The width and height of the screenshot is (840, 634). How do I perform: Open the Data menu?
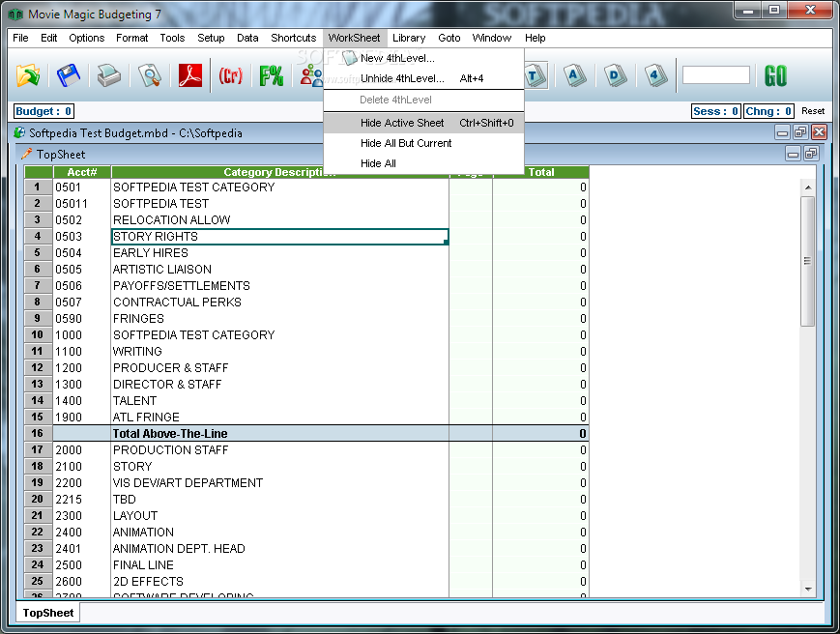[x=247, y=38]
